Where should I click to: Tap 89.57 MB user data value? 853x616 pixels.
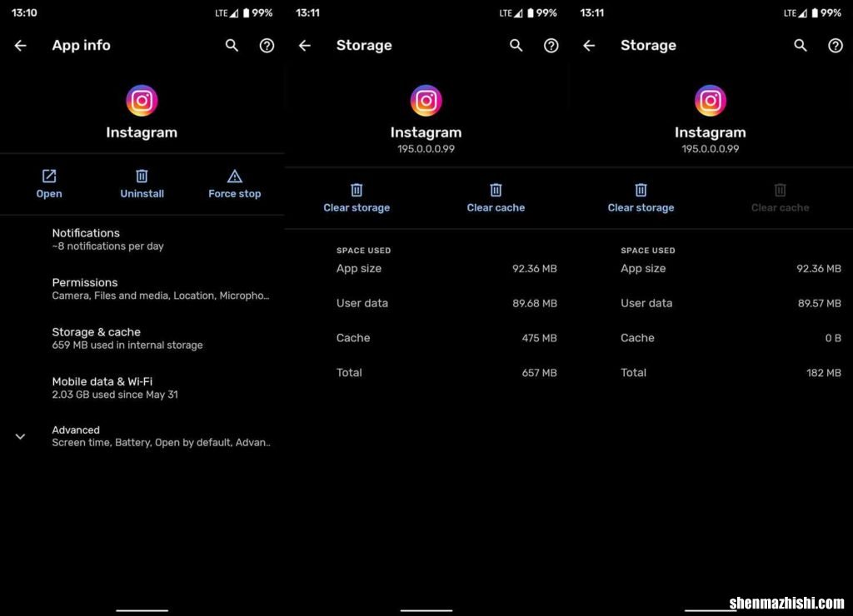pos(820,303)
